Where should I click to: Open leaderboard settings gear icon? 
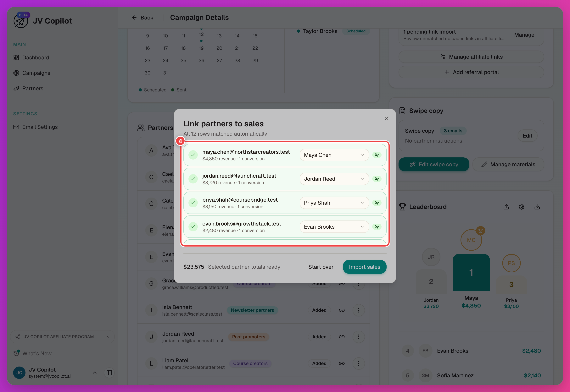click(522, 207)
